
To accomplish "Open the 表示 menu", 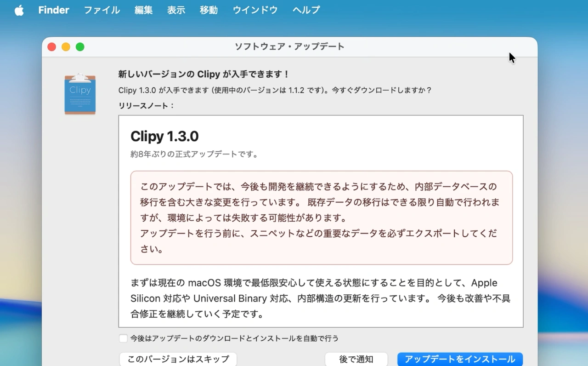I will click(x=176, y=10).
